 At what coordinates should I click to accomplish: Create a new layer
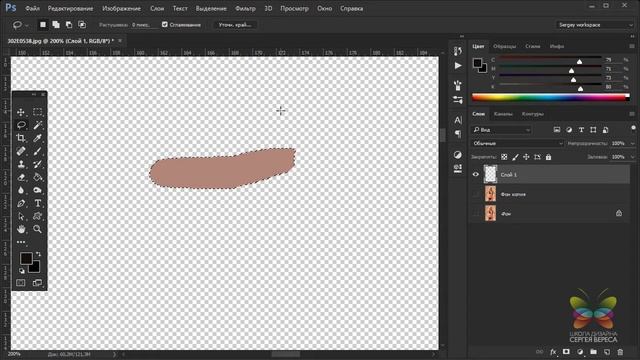coord(607,352)
